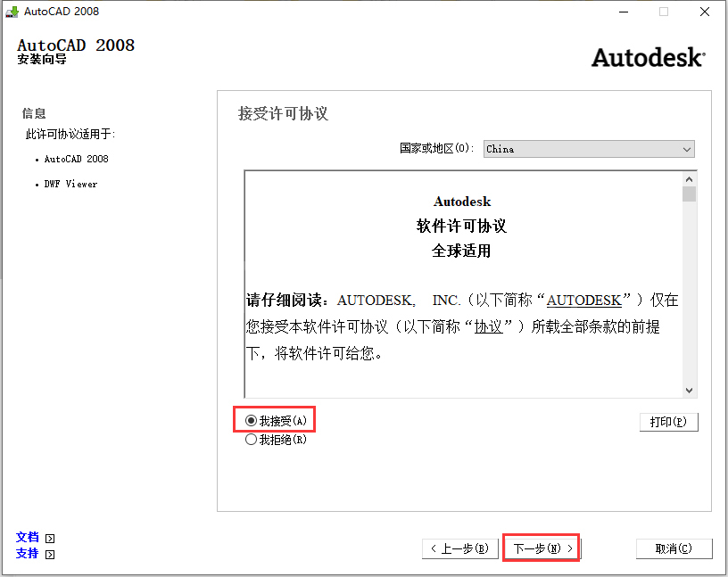Image resolution: width=728 pixels, height=577 pixels.
Task: Click the 下一步(N) button
Action: pyautogui.click(x=542, y=548)
